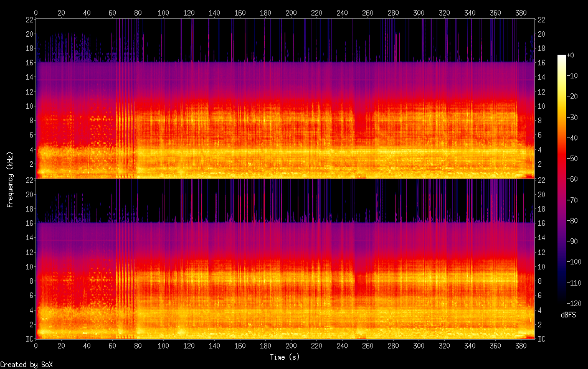
Task: Click the 'Time (s)' axis label
Action: (x=285, y=357)
